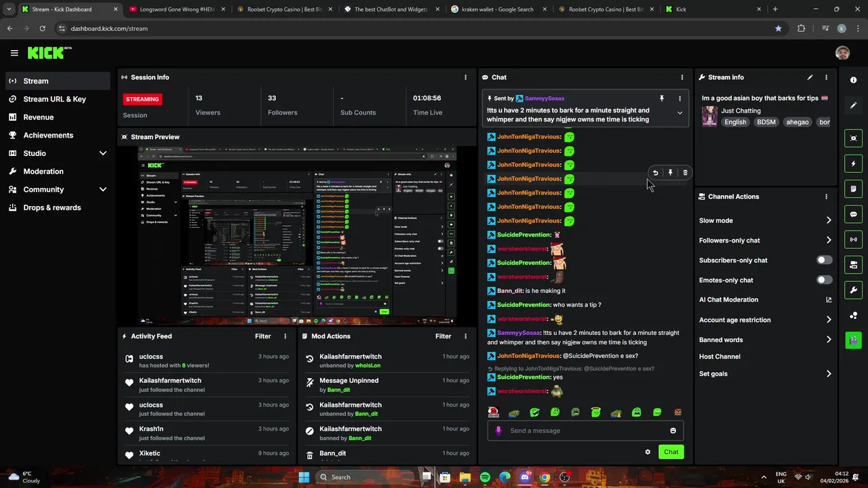868x488 pixels.
Task: Select Stream in sidebar
Action: coord(58,81)
